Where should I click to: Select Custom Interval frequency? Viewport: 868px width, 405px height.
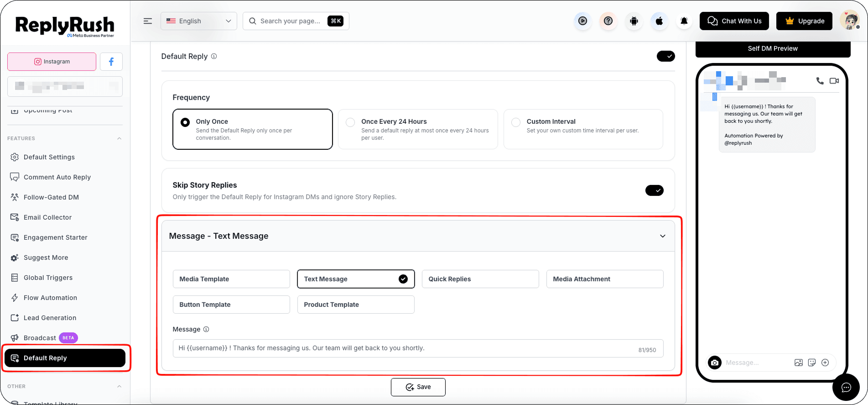tap(583, 129)
